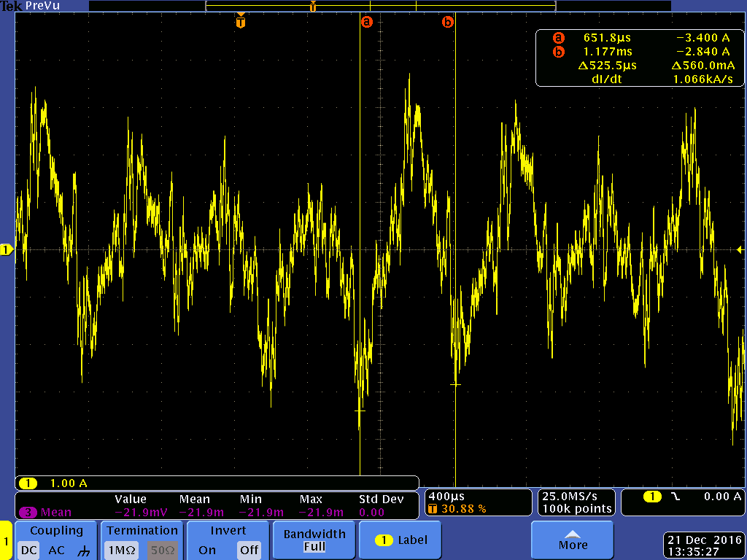
Task: Click the trigger level arrow on right edge
Action: pyautogui.click(x=740, y=249)
